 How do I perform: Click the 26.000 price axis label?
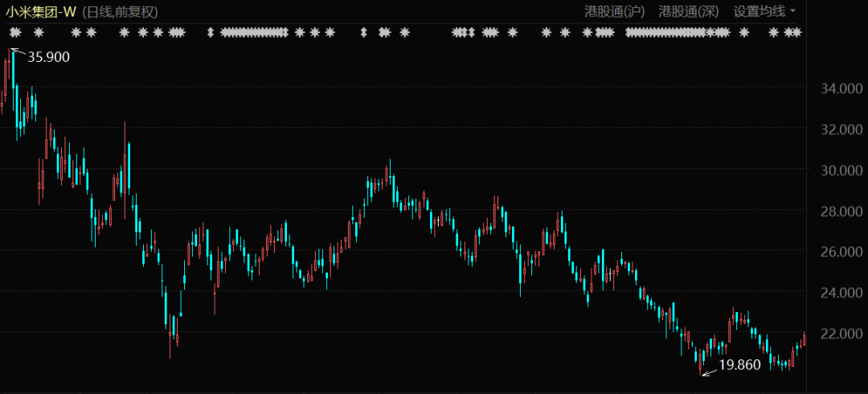tap(837, 252)
